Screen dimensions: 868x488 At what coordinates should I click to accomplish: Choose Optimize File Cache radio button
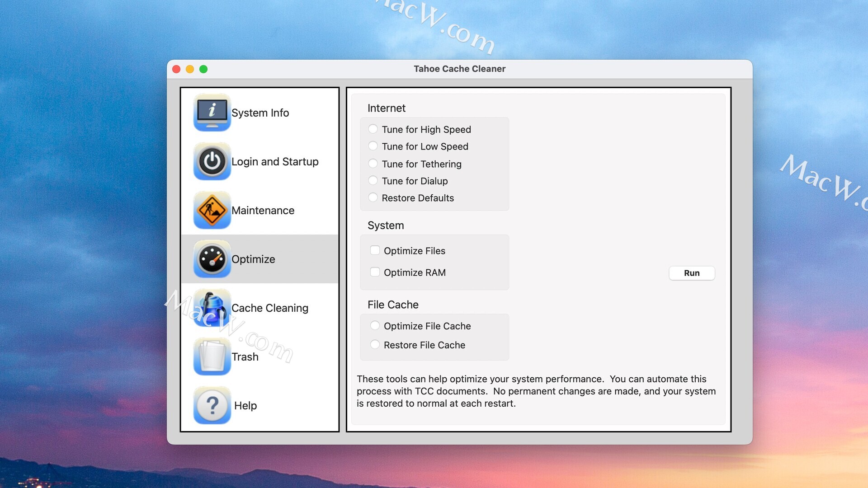[375, 326]
